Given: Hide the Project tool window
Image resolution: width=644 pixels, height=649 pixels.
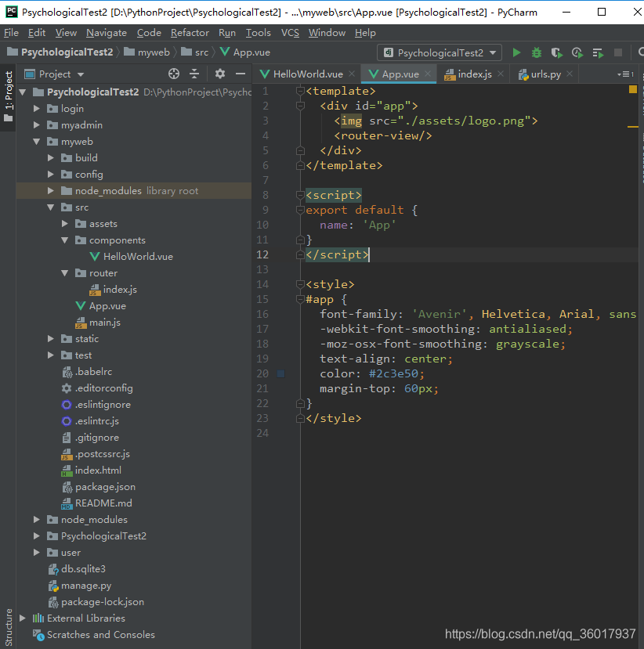Looking at the screenshot, I should pyautogui.click(x=241, y=74).
